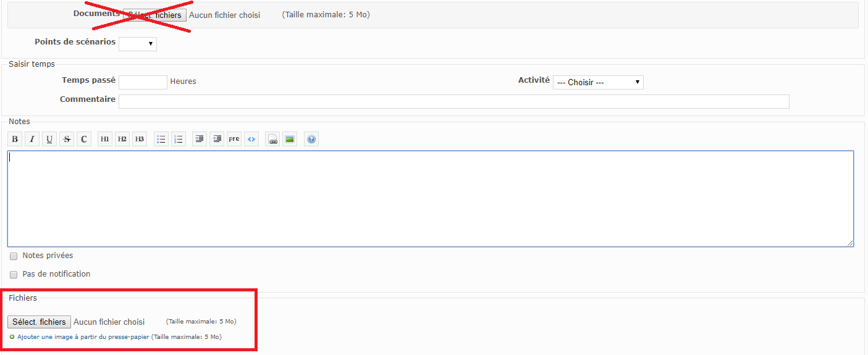Apply italic formatting in Notes toolbar
This screenshot has width=868, height=355.
click(32, 140)
